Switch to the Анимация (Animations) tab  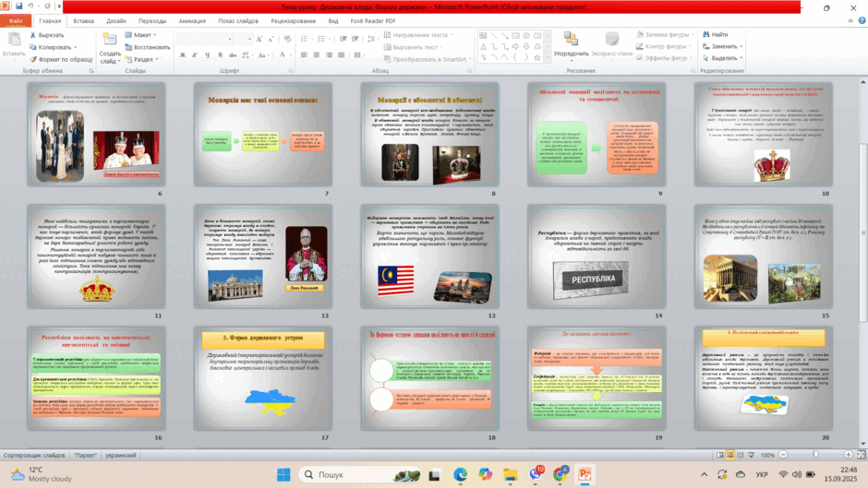pos(192,21)
